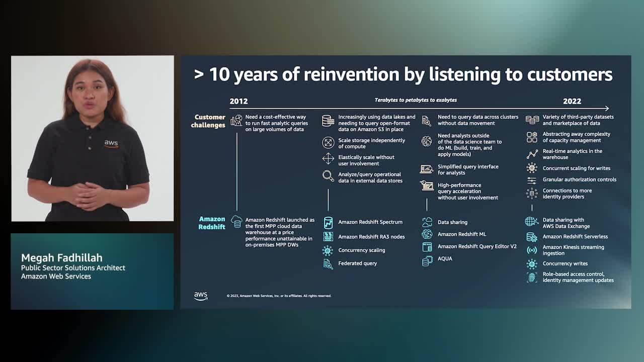The height and width of the screenshot is (362, 644).
Task: Click the Amazon Redshift Spectrum icon
Action: [x=328, y=222]
